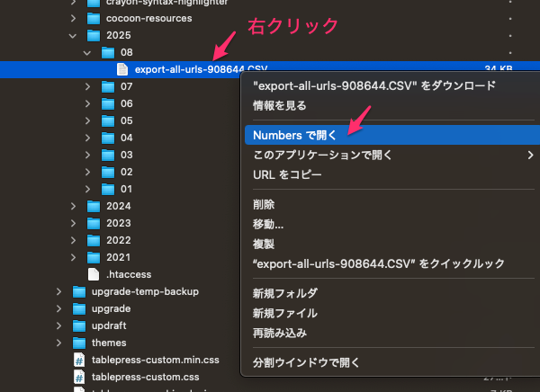540x392 pixels.
Task: Collapse the 2025 folder
Action: click(x=73, y=35)
